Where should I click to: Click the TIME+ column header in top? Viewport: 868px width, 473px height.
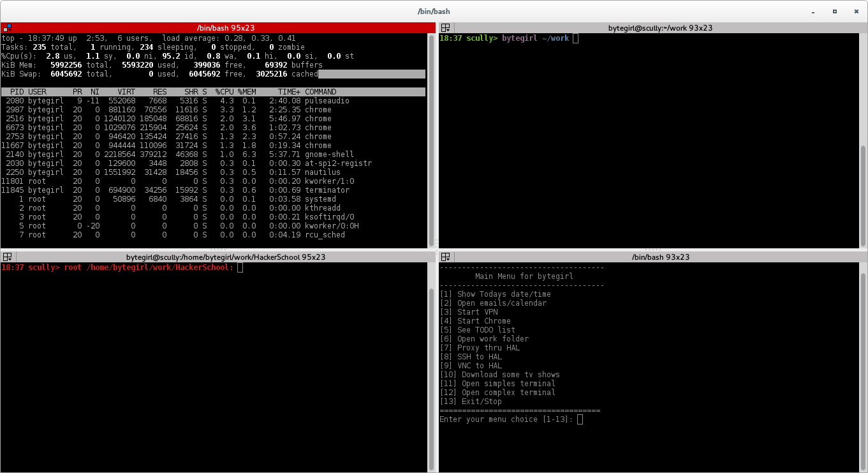(x=289, y=92)
